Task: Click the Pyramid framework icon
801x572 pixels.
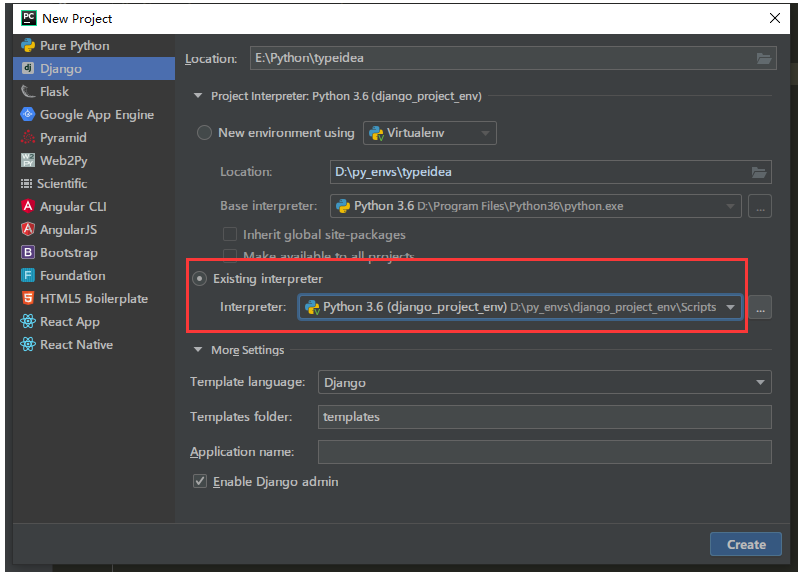Action: [x=28, y=137]
